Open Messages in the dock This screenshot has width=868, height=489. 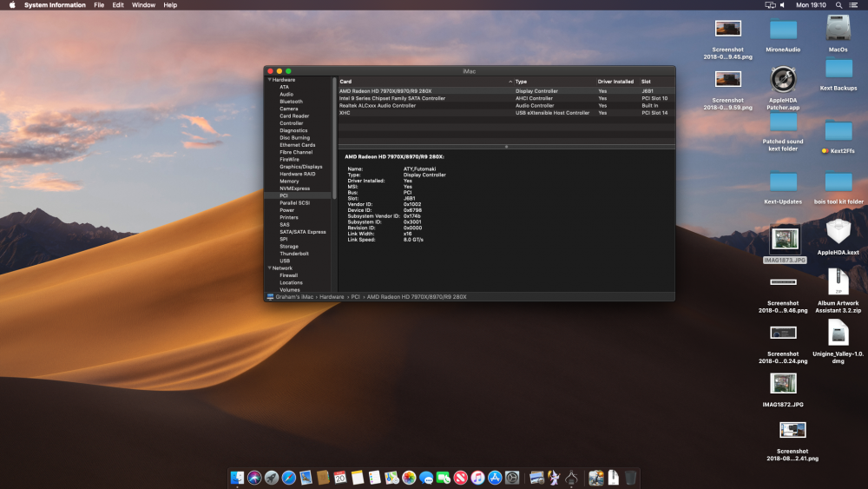[x=425, y=478]
